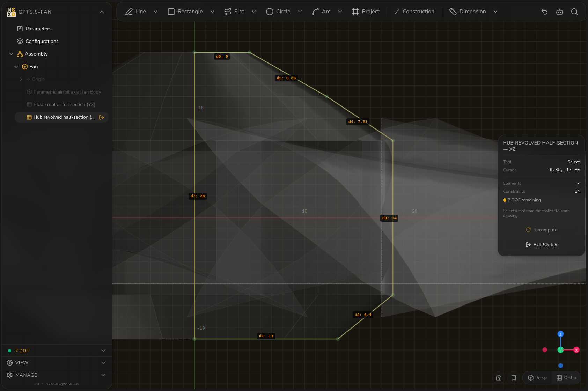Click the undo arrow icon
This screenshot has width=588, height=391.
click(544, 12)
